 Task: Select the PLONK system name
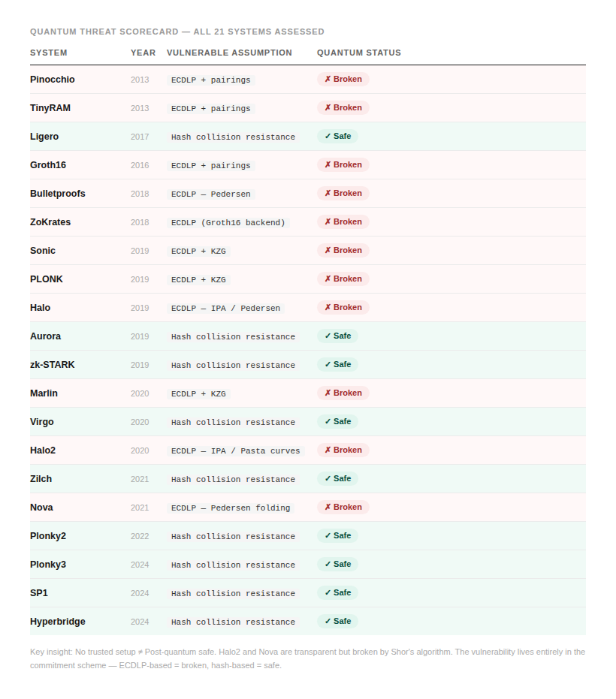click(x=47, y=279)
